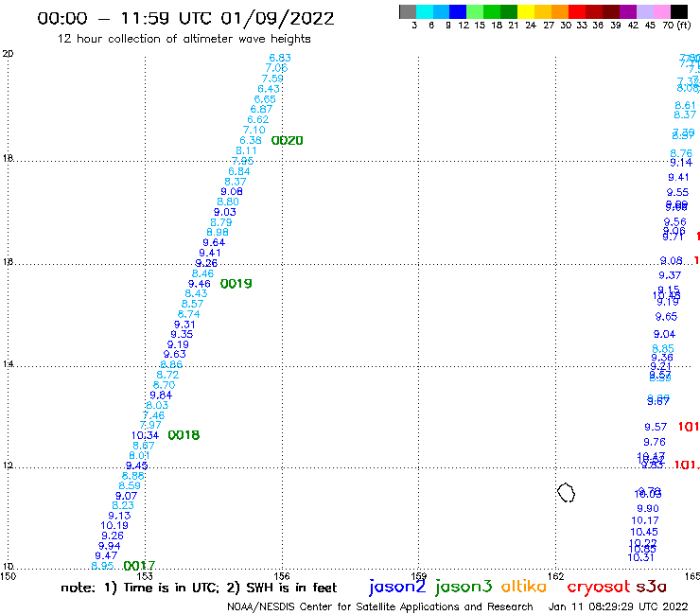The width and height of the screenshot is (700, 615).
Task: Click the lavender swatch labeled 45
Action: [x=644, y=11]
